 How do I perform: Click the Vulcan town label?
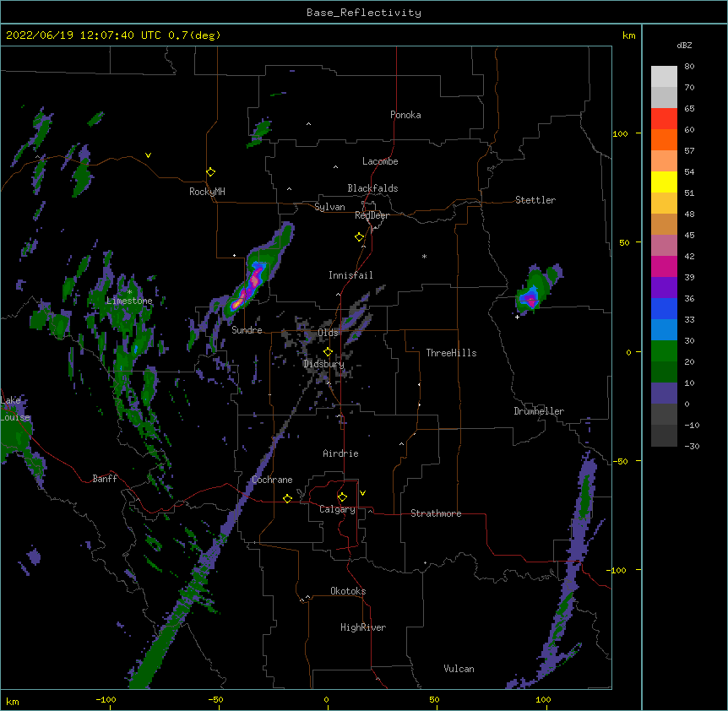pyautogui.click(x=459, y=669)
